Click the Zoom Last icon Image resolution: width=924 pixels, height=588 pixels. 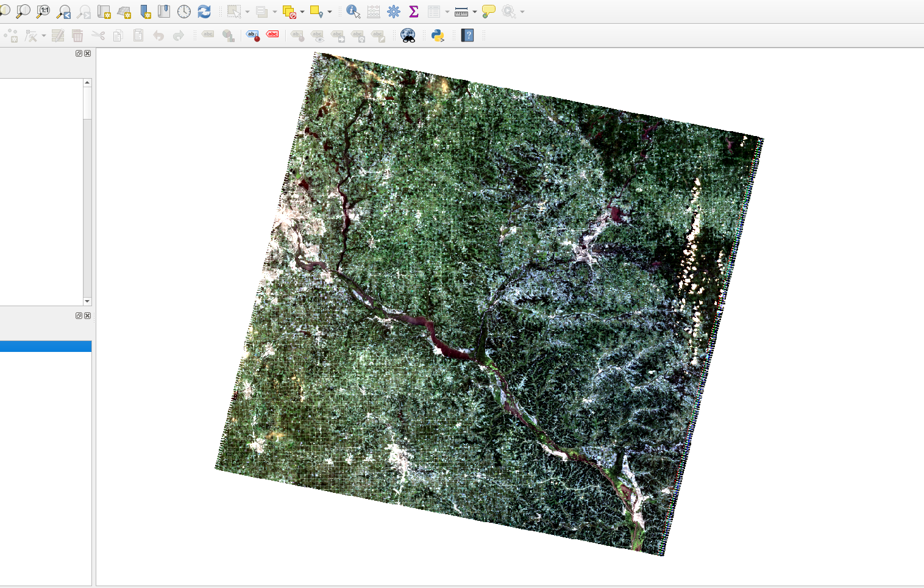pyautogui.click(x=63, y=11)
